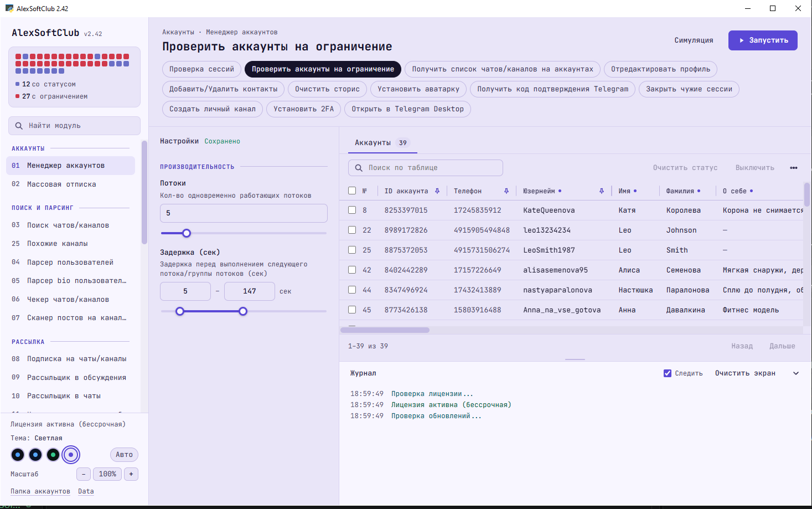812x509 pixels.
Task: Select the first dark blue theme swatch
Action: (x=18, y=455)
